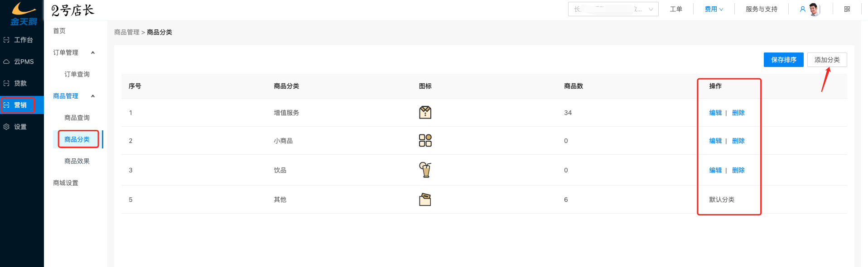Screen dimensions: 868x267
Task: Delete the 饮品 category
Action: (x=738, y=170)
